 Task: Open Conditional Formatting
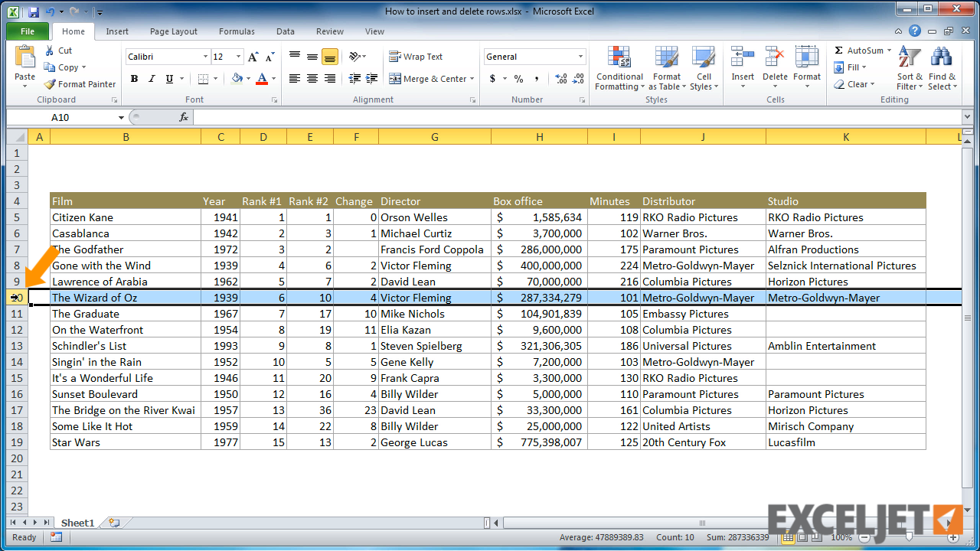pos(619,68)
